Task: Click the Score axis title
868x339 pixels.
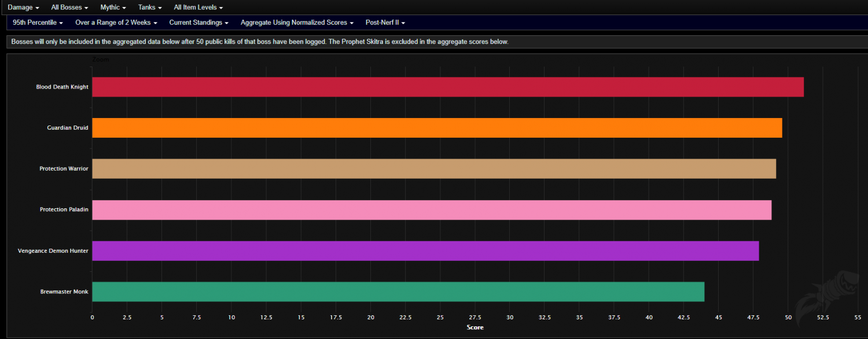Action: coord(475,327)
